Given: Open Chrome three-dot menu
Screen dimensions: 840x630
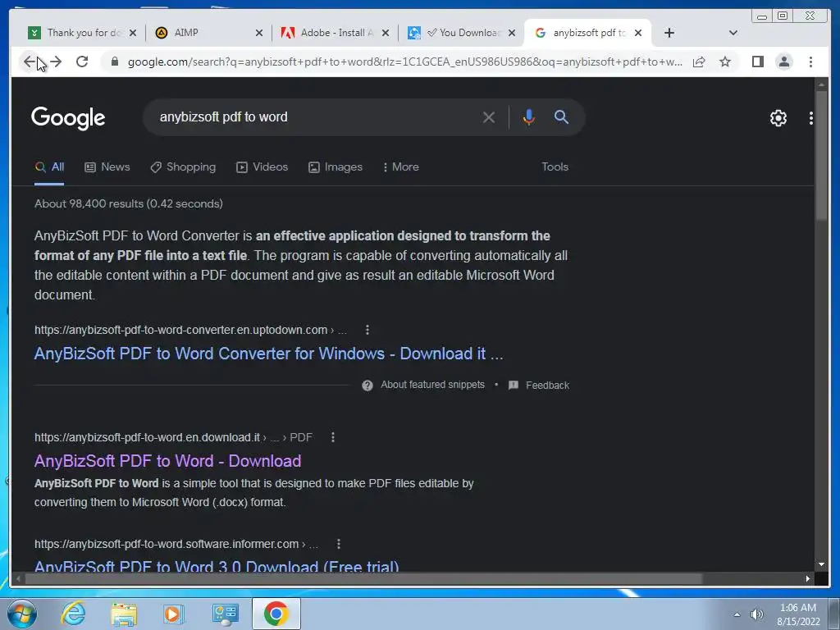Looking at the screenshot, I should (810, 62).
